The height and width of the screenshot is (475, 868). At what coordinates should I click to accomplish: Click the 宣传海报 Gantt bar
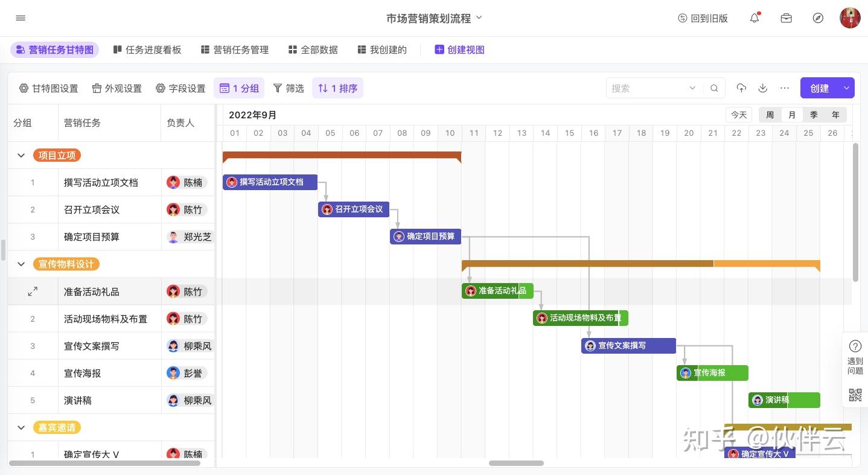pos(712,372)
